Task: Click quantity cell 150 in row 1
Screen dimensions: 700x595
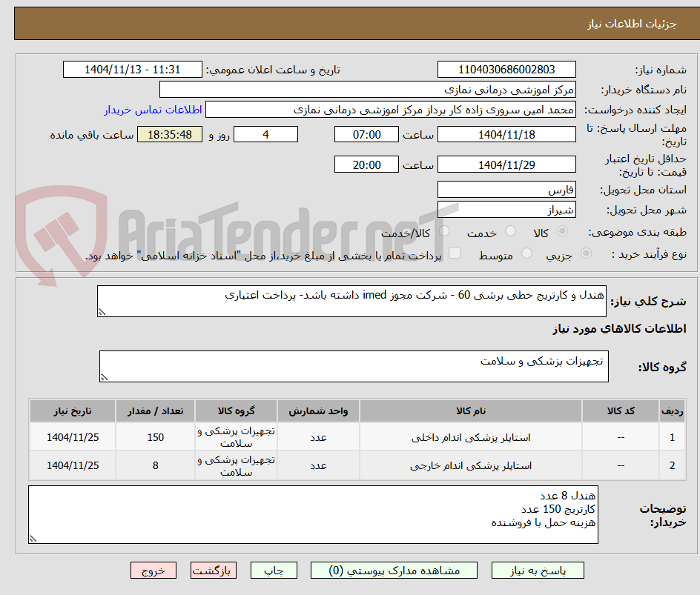Action: point(156,438)
